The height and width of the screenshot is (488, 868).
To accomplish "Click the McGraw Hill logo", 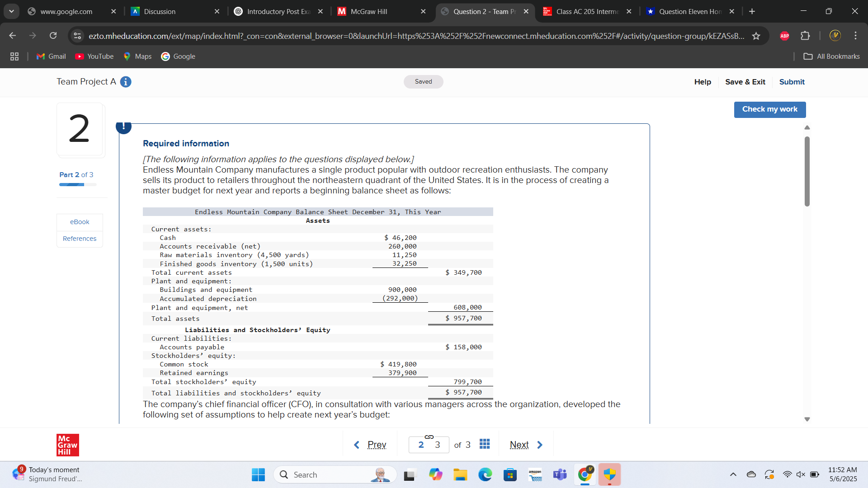I will pyautogui.click(x=68, y=445).
